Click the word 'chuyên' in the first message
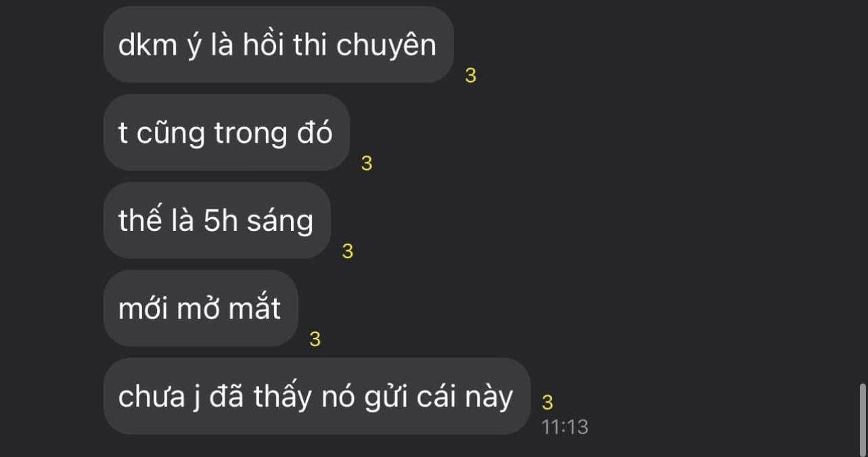This screenshot has height=457, width=868. (386, 46)
